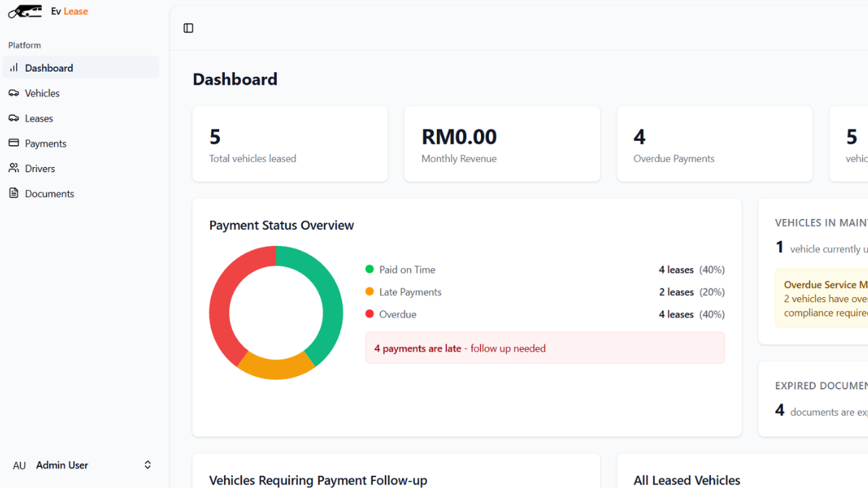Click the orange segment of donut chart
Viewport: 868px width, 488px height.
(276, 368)
